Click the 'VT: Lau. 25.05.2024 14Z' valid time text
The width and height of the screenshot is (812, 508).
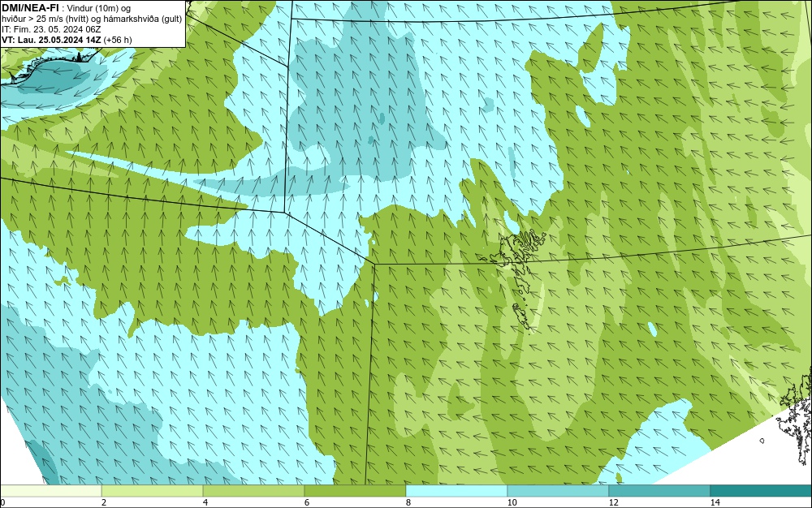[x=51, y=40]
